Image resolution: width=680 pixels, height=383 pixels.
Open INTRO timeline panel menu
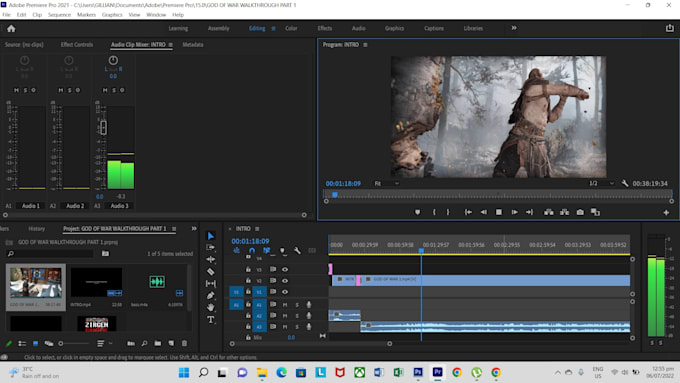pos(257,229)
